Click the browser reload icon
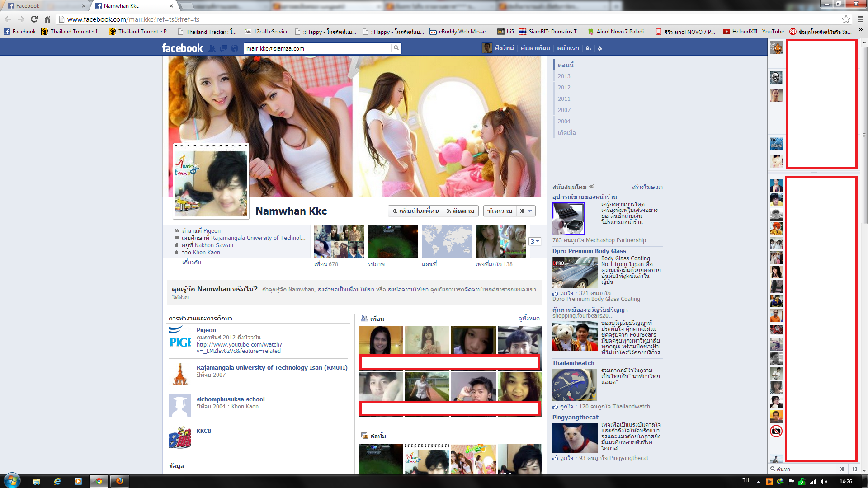 pyautogui.click(x=34, y=19)
